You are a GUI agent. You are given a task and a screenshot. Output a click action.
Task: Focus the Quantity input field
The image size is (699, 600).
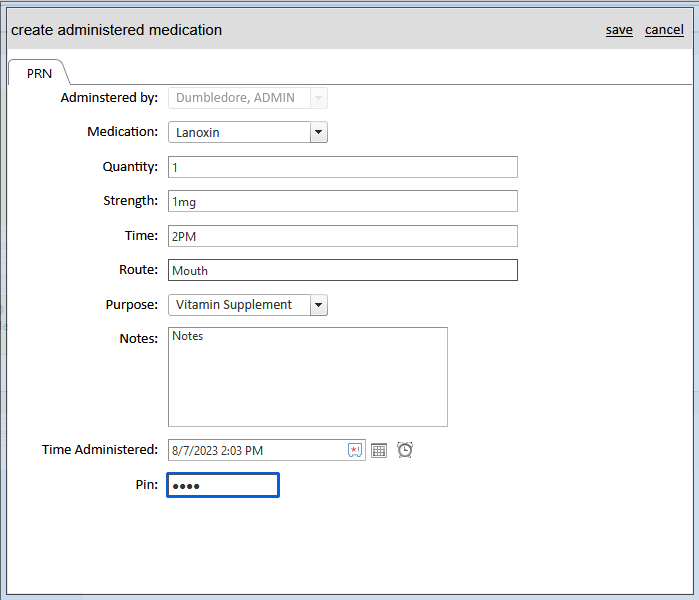tap(343, 167)
